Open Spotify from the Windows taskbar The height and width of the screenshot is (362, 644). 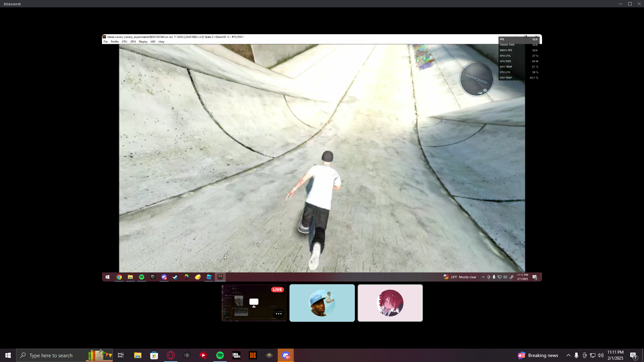220,355
